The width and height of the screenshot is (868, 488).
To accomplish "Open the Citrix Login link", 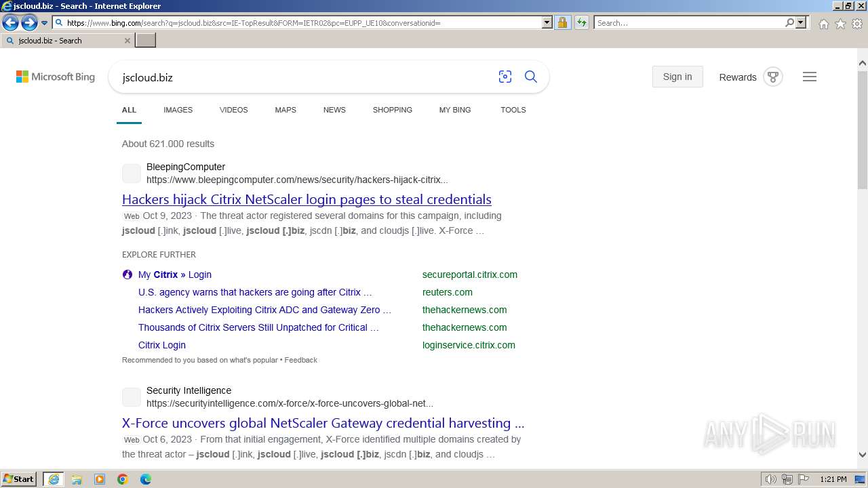I will pyautogui.click(x=162, y=345).
